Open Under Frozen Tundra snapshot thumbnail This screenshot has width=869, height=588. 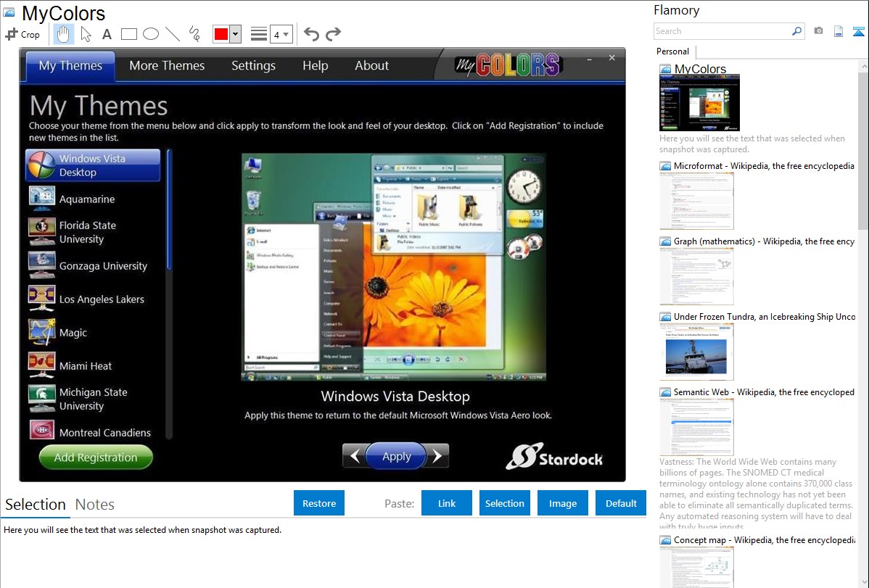pyautogui.click(x=696, y=352)
